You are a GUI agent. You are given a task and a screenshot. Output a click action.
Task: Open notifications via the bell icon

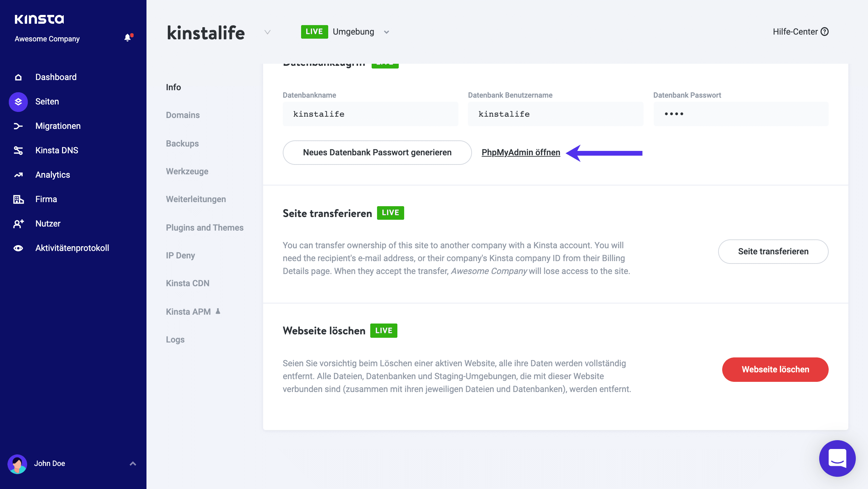coord(128,38)
